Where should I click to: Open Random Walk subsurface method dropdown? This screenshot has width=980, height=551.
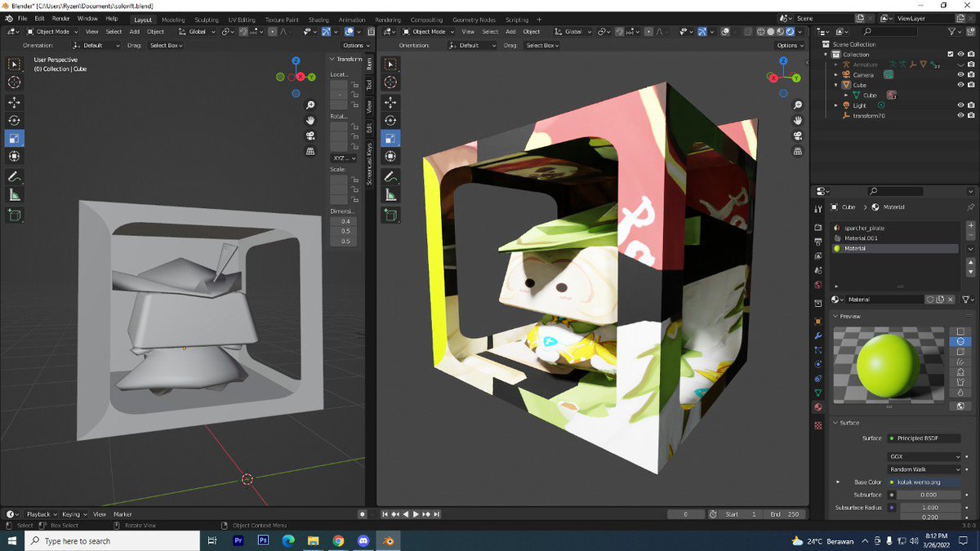click(924, 469)
